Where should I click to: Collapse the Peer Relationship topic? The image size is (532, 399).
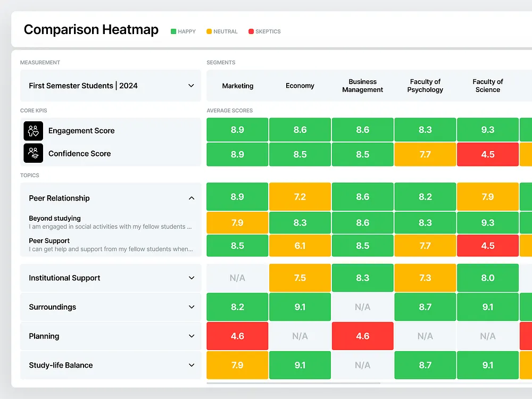click(192, 198)
